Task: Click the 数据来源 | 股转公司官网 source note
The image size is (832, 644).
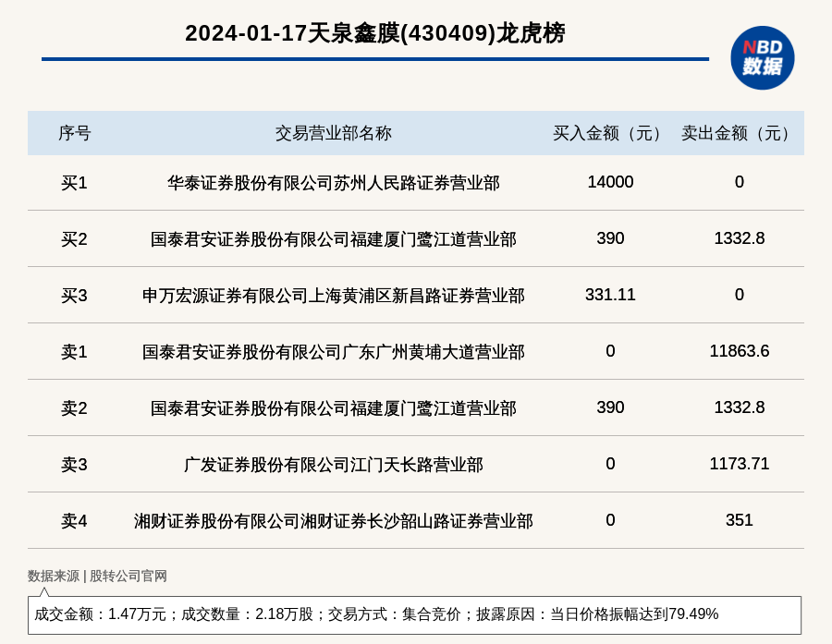Action: [97, 576]
